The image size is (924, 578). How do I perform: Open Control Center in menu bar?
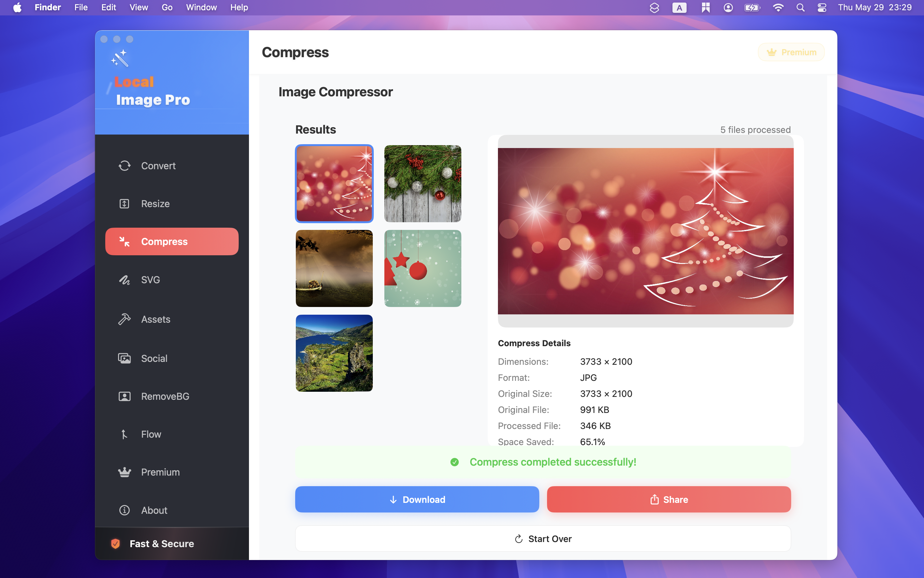coord(822,8)
